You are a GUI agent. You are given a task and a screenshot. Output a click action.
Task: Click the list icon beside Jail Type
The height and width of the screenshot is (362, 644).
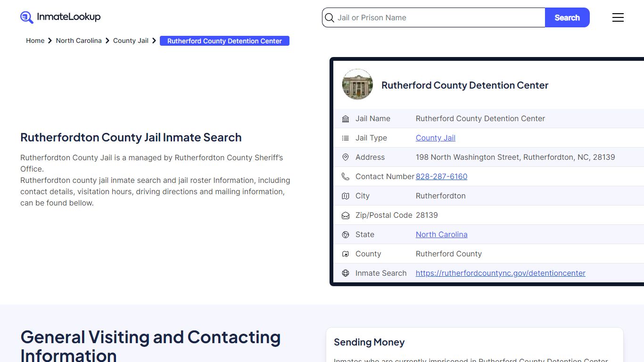346,138
